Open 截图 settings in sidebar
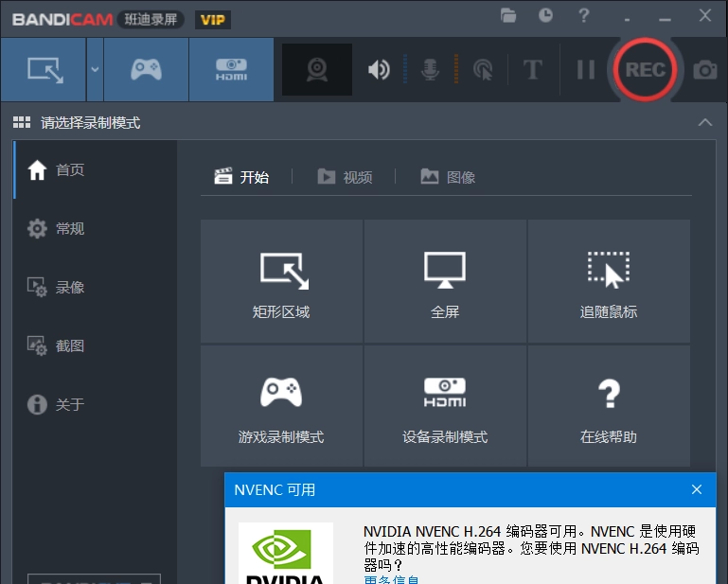The height and width of the screenshot is (584, 728). [x=96, y=345]
